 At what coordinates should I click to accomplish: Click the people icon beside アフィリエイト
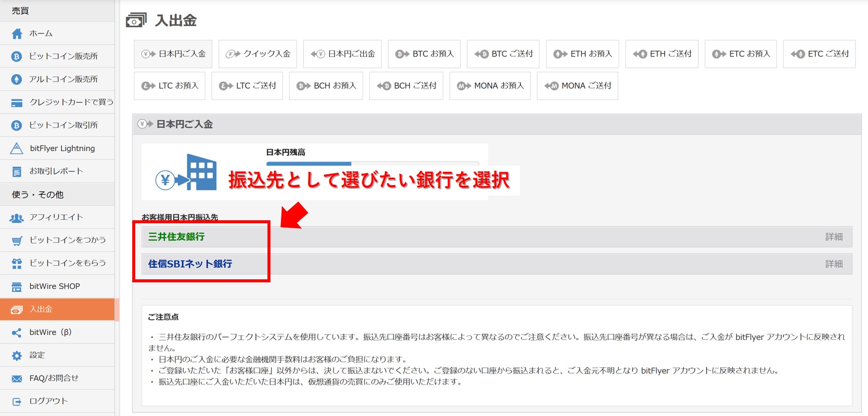click(17, 218)
